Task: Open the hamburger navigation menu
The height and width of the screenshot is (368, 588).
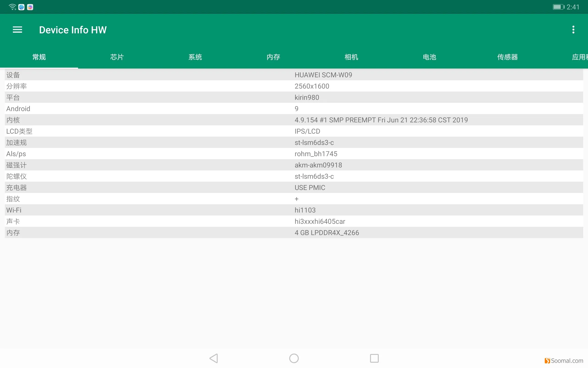Action: click(17, 30)
